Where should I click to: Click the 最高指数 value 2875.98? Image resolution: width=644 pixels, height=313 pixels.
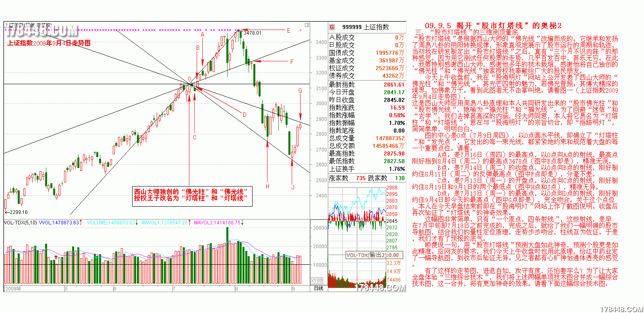[x=394, y=153]
